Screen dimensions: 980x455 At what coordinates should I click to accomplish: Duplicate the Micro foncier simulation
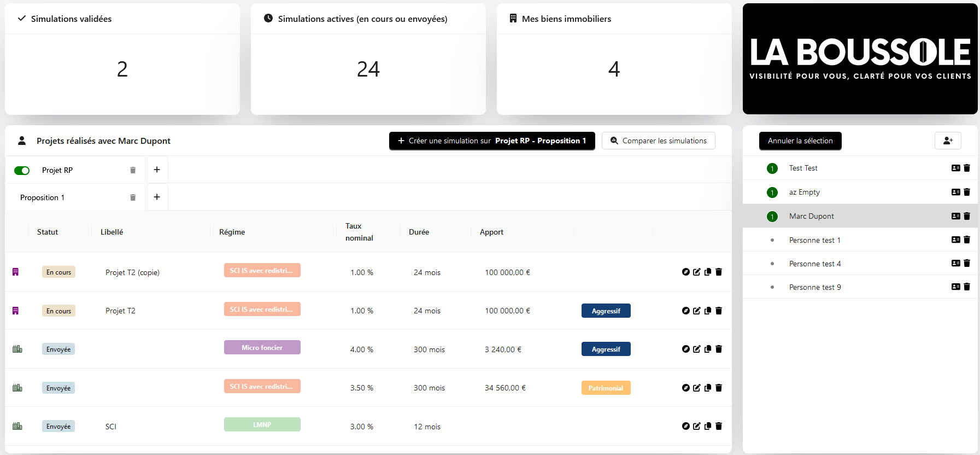(708, 349)
